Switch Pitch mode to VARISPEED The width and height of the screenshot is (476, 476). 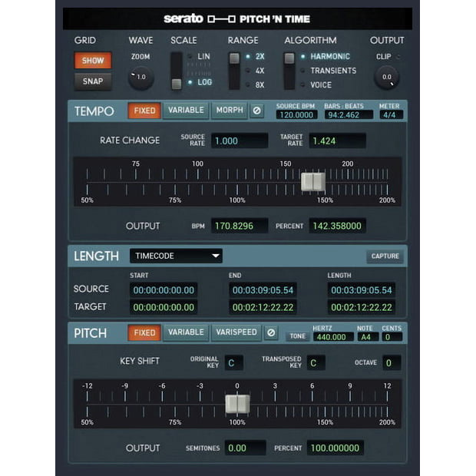point(236,332)
